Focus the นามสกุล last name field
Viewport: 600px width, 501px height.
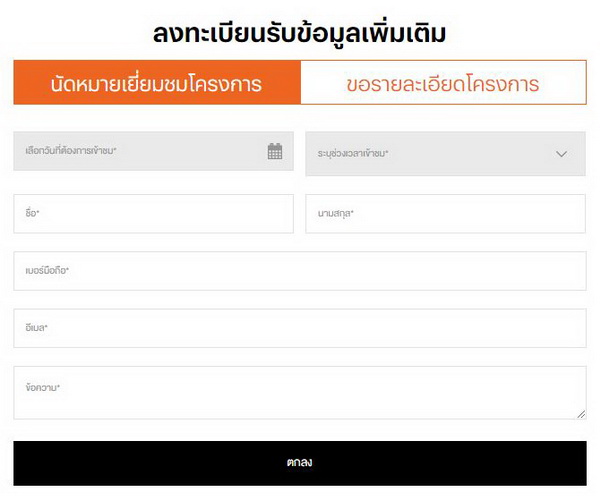445,213
